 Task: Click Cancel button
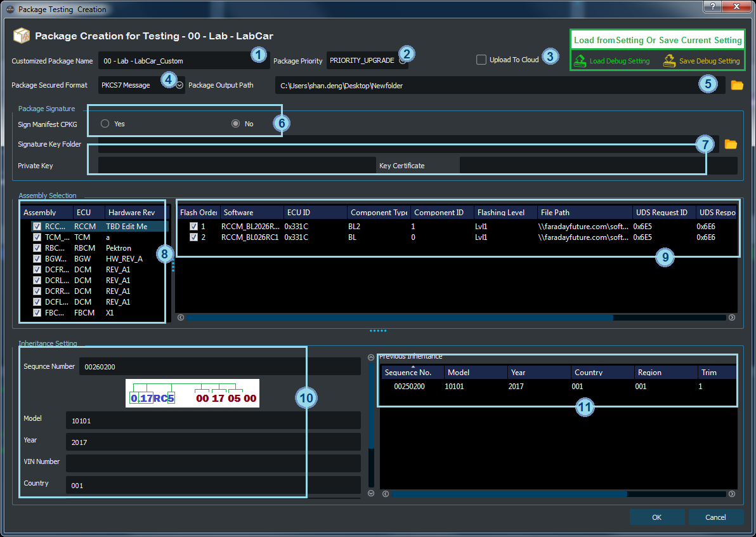pyautogui.click(x=715, y=517)
